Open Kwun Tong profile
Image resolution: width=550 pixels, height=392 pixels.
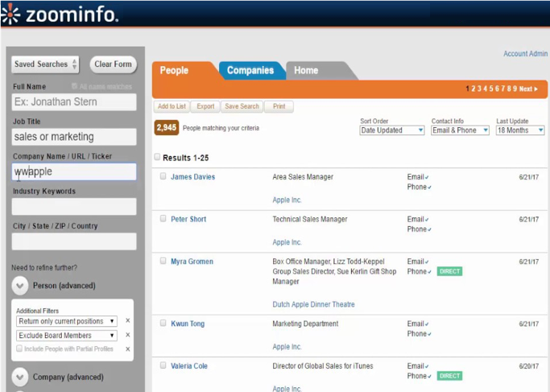[x=188, y=324]
